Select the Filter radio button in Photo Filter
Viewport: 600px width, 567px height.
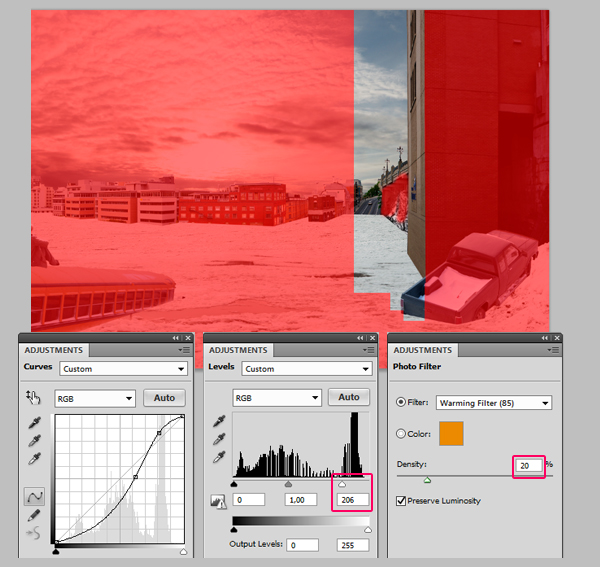coord(401,402)
